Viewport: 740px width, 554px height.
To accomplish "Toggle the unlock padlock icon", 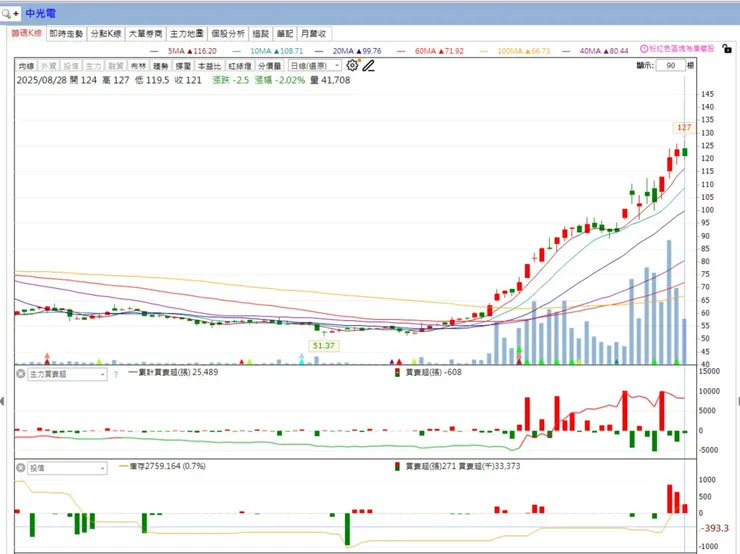I will pyautogui.click(x=727, y=48).
